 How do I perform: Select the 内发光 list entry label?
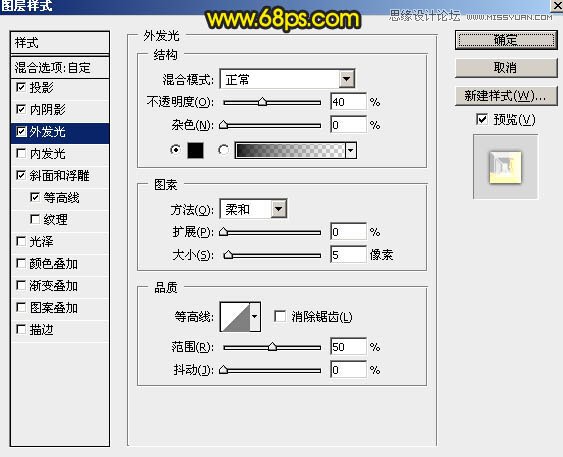47,154
